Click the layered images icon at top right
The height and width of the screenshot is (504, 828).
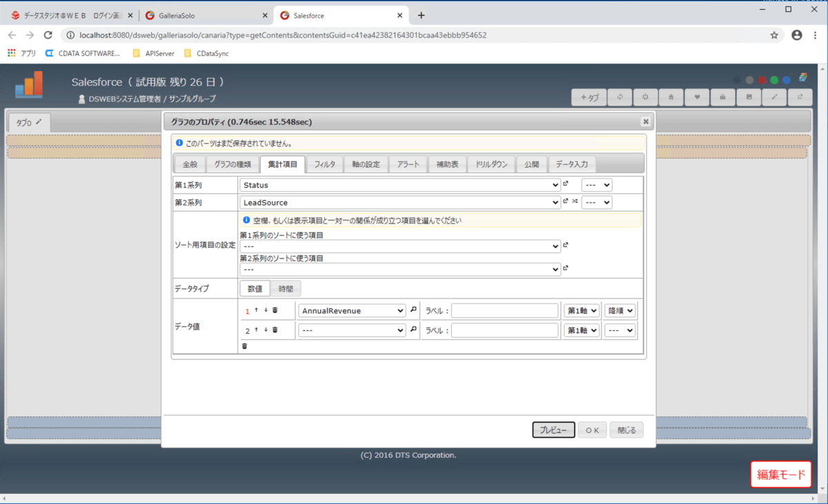(x=803, y=79)
